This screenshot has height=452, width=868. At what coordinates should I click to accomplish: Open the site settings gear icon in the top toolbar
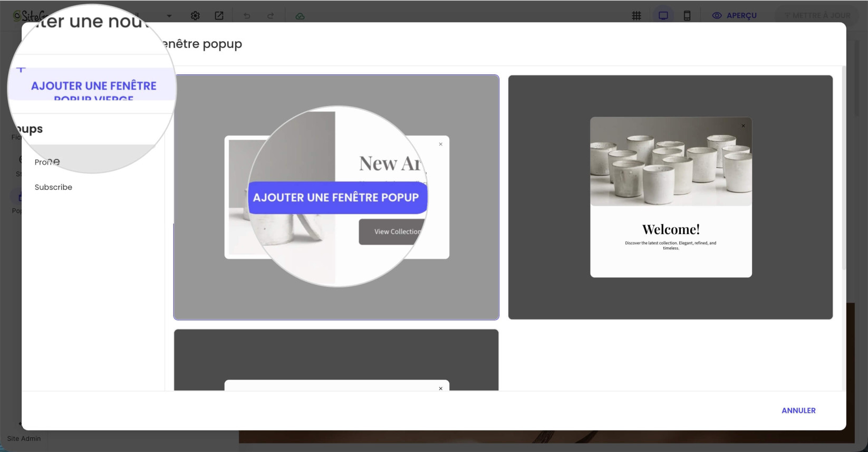(x=195, y=16)
